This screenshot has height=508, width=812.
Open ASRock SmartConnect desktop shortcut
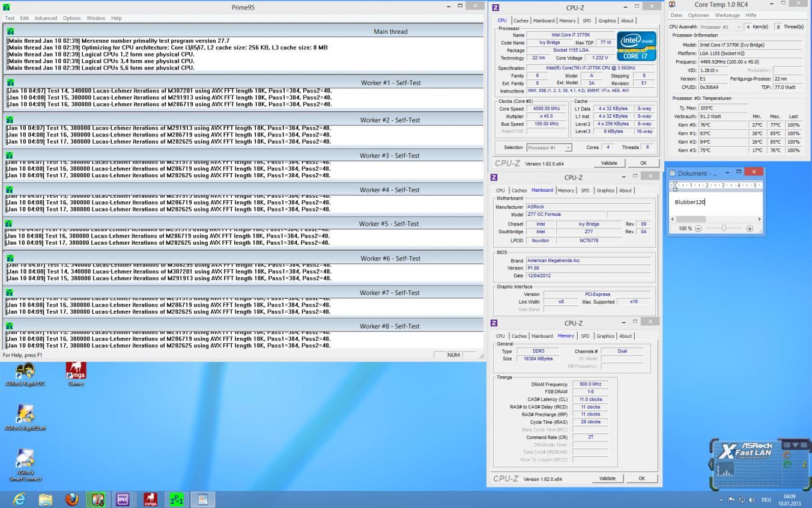pyautogui.click(x=25, y=465)
